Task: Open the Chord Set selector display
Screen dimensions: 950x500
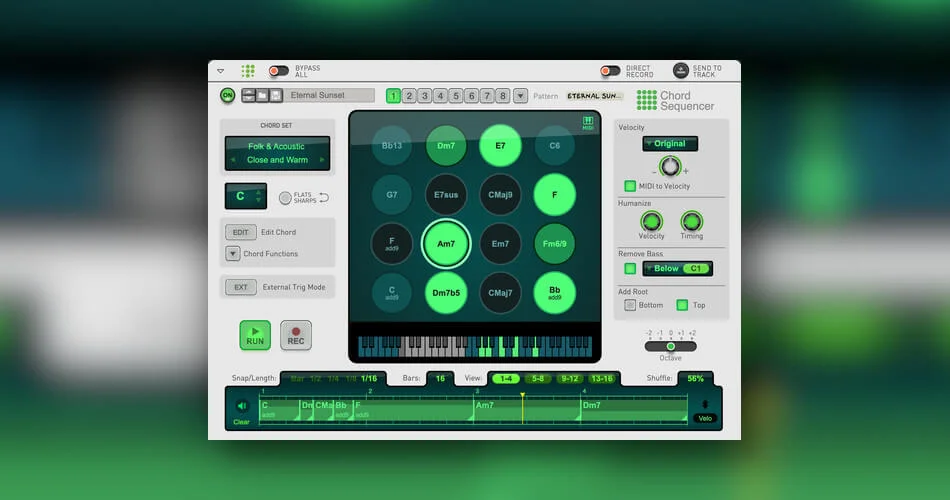Action: (277, 153)
